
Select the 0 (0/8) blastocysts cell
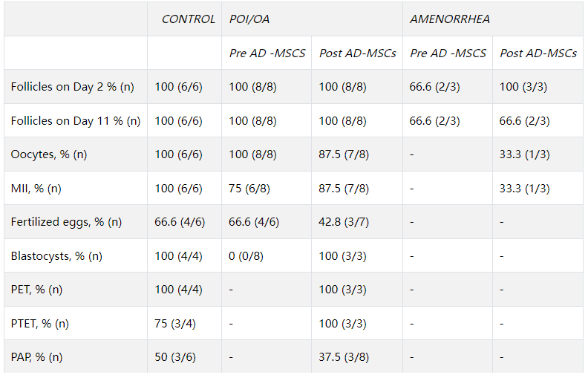pyautogui.click(x=249, y=256)
